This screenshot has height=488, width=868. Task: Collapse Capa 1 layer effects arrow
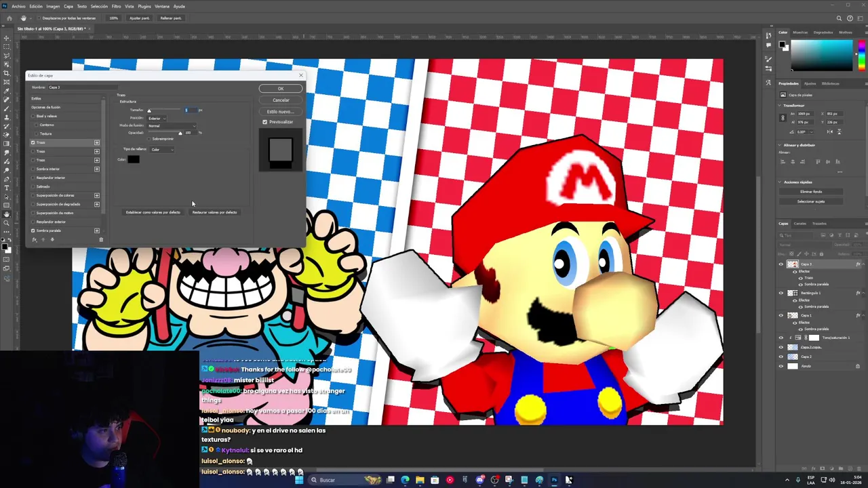click(x=864, y=315)
